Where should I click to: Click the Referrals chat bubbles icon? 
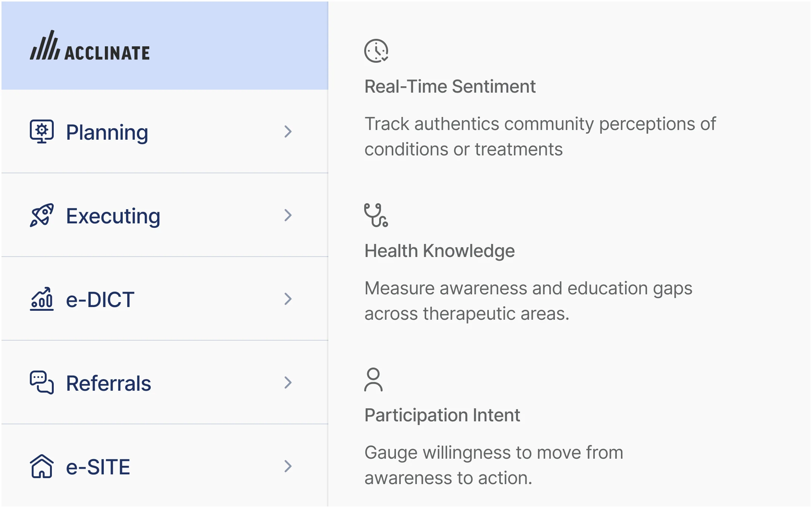coord(42,382)
